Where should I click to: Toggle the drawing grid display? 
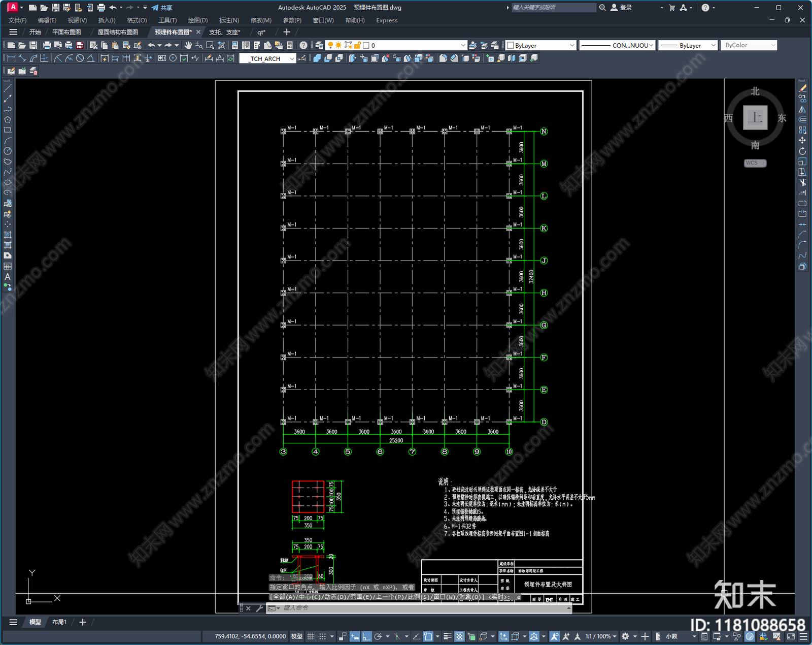click(311, 636)
